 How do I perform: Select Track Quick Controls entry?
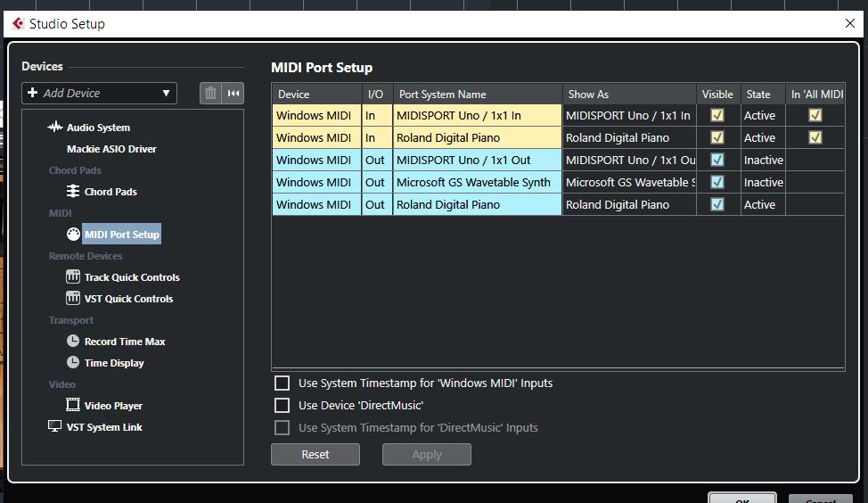[132, 277]
